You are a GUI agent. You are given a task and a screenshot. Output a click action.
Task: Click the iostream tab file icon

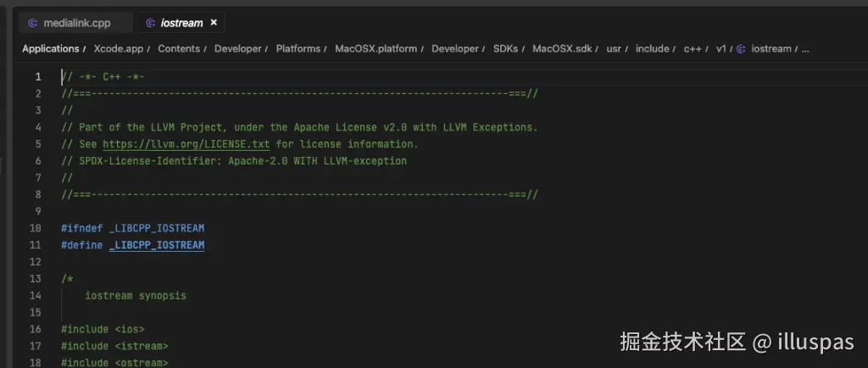pos(150,23)
